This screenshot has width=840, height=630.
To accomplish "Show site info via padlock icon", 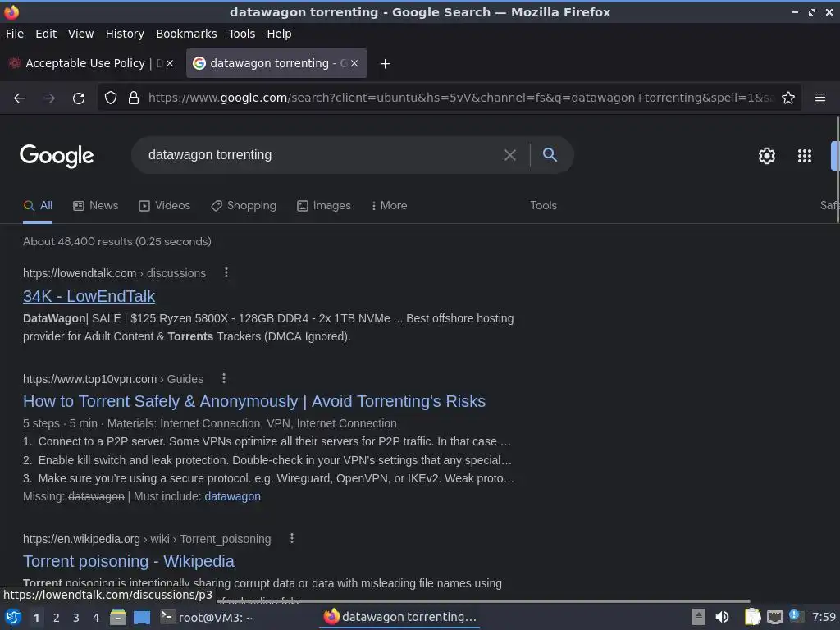I will pos(134,98).
